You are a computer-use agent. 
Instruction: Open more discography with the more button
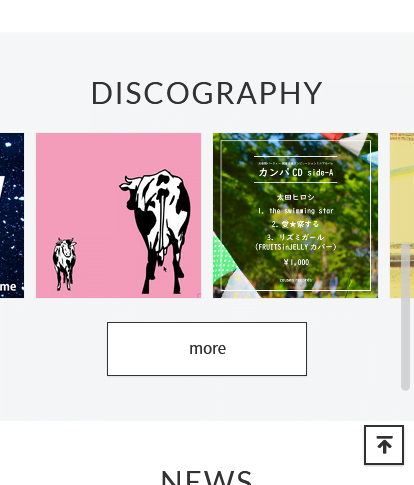click(x=207, y=349)
